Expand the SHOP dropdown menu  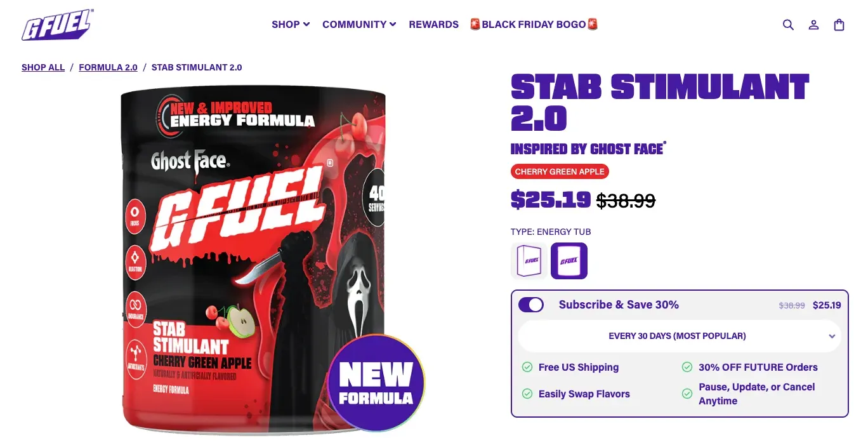coord(290,24)
